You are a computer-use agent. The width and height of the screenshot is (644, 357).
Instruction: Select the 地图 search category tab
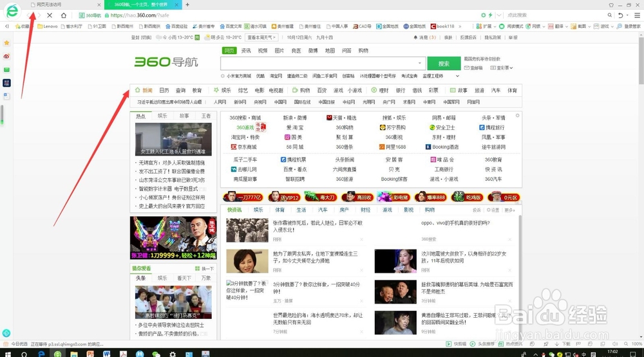click(330, 50)
